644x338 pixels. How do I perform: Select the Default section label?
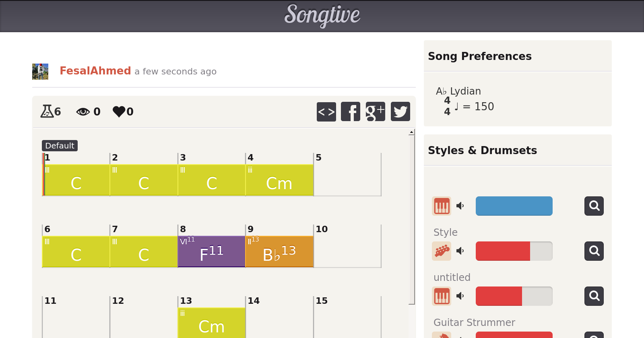click(60, 146)
